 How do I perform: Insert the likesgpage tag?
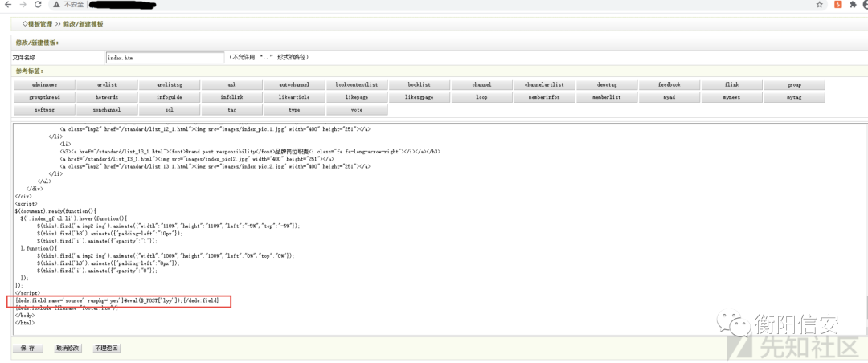(x=420, y=97)
